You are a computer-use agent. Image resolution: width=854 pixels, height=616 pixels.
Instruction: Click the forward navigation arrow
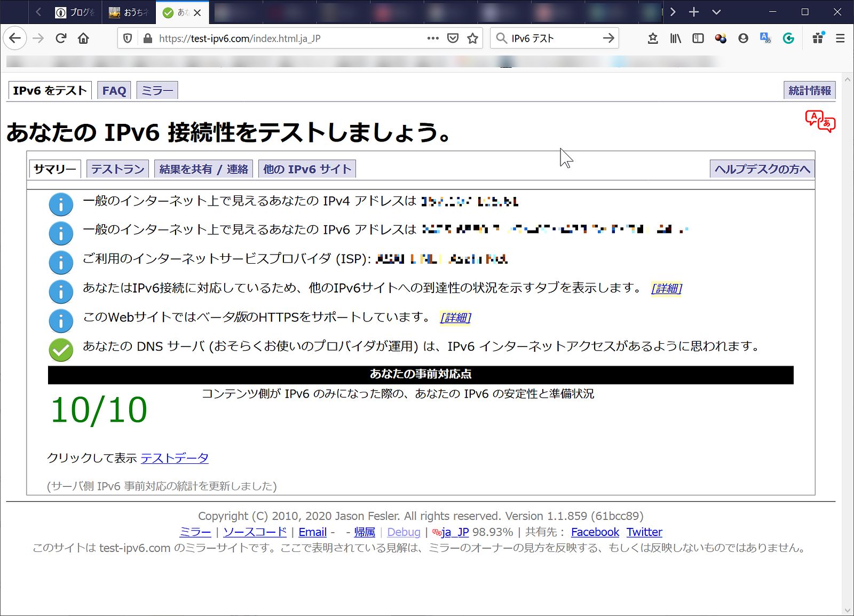(38, 38)
